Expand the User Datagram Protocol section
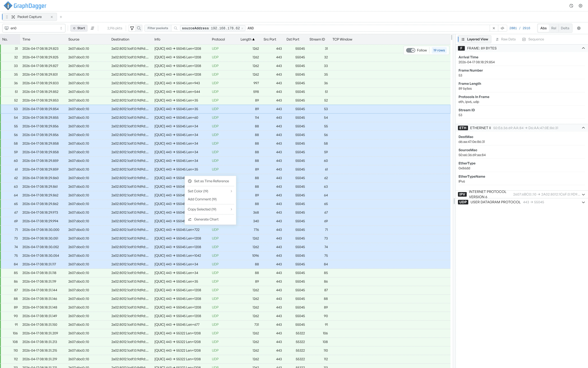The image size is (588, 368). (583, 202)
